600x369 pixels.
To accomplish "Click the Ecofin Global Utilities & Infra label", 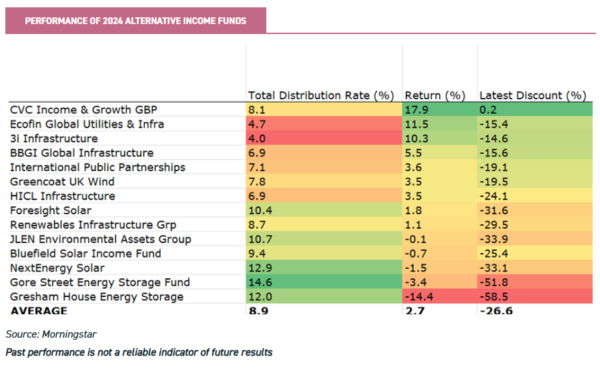I will click(x=87, y=124).
